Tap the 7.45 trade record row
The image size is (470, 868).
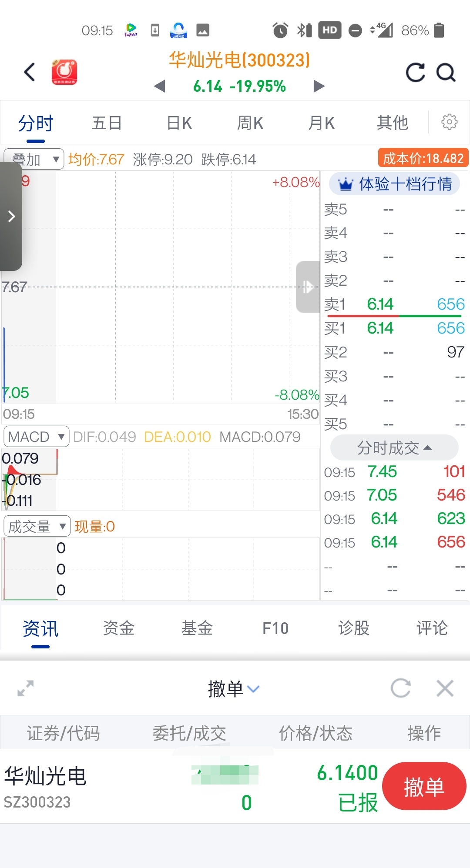coord(394,472)
